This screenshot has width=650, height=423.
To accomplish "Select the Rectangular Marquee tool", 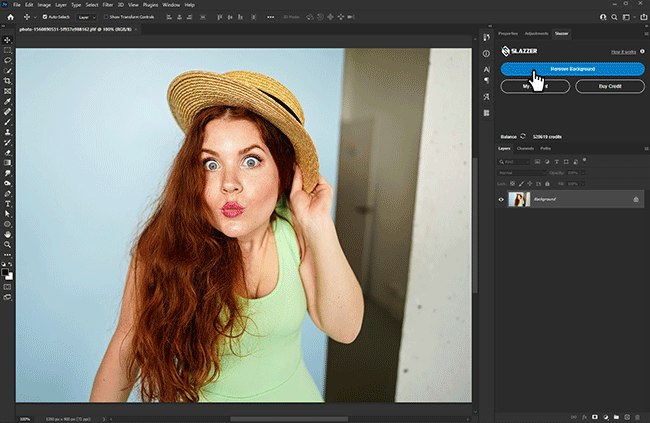I will pyautogui.click(x=7, y=51).
